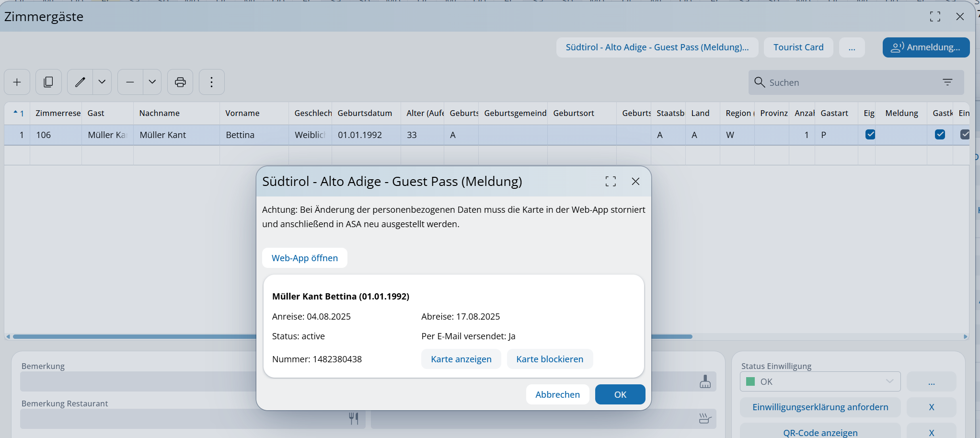Image resolution: width=980 pixels, height=438 pixels.
Task: Expand the dropdown arrow beside minus icon
Action: (152, 82)
